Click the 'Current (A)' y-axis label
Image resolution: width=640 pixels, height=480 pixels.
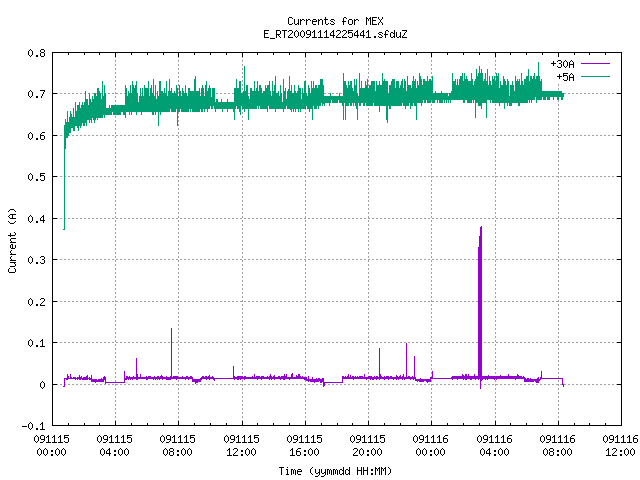[12, 240]
